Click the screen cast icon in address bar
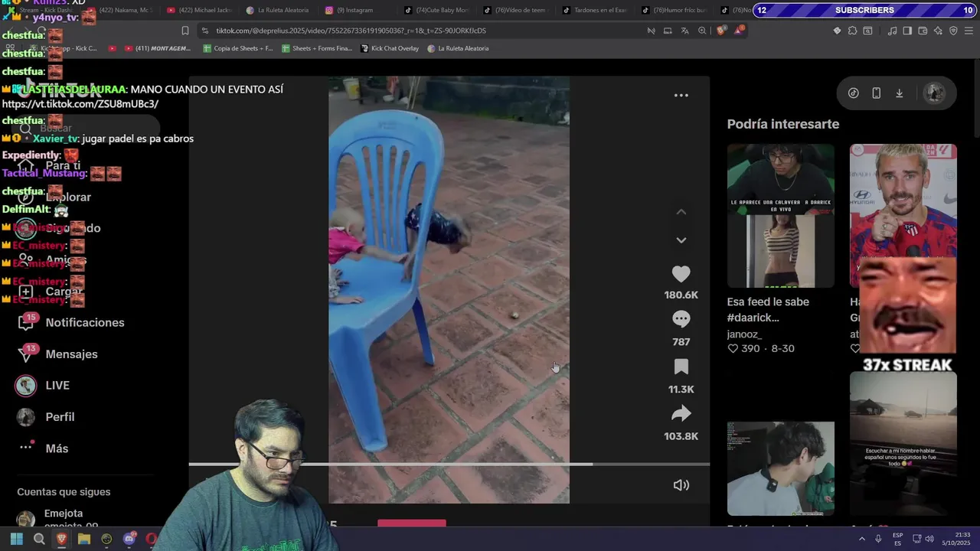980x551 pixels. click(x=668, y=31)
